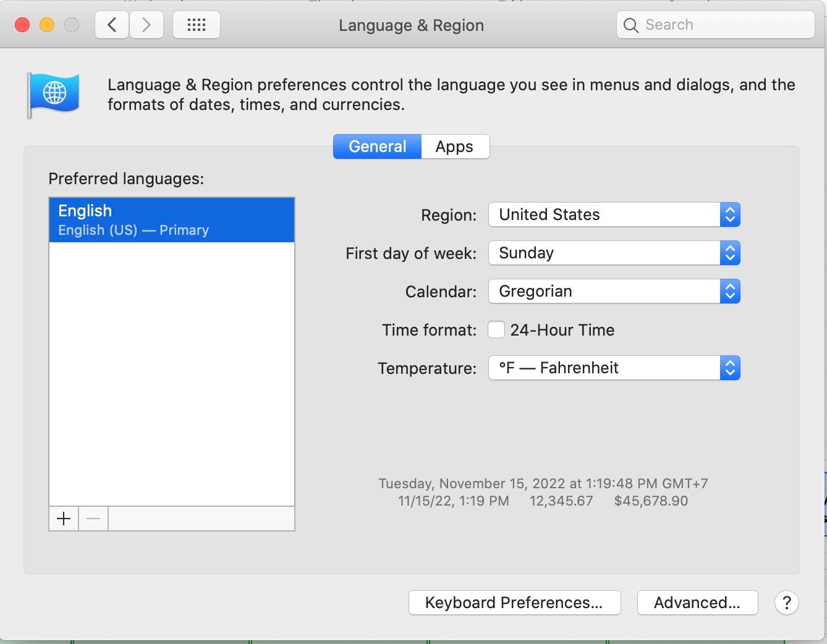Open Keyboard Preferences
This screenshot has height=644, width=827.
[x=514, y=603]
